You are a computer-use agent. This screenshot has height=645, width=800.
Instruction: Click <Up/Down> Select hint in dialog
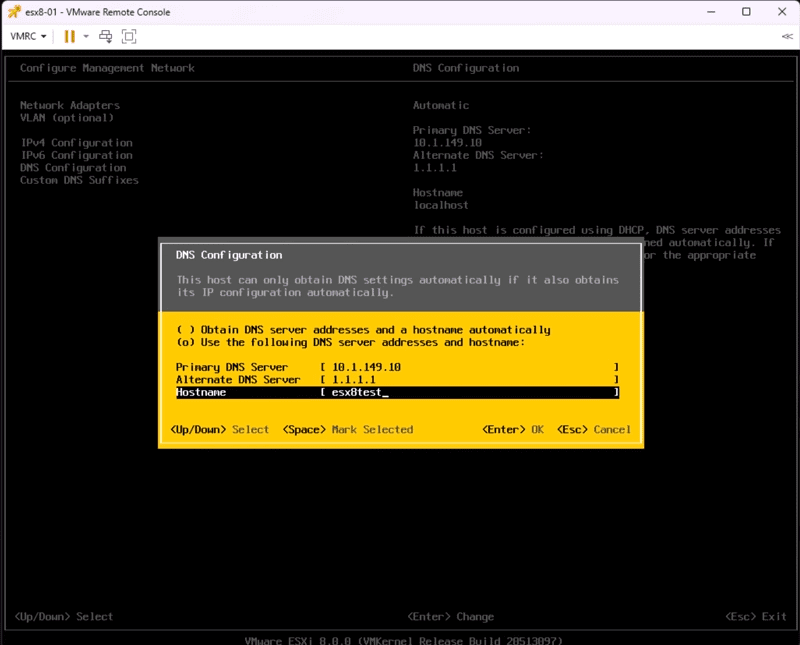pos(219,430)
